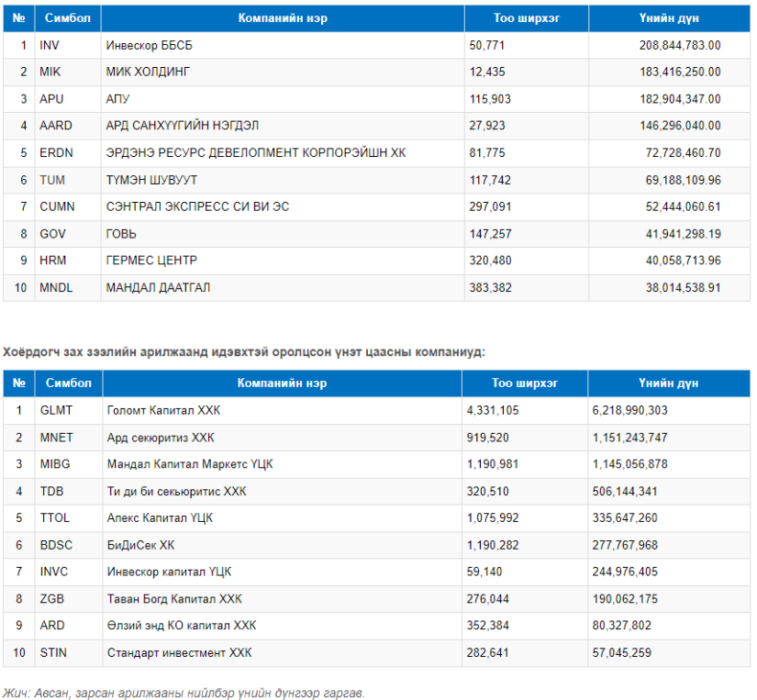Image resolution: width=757 pixels, height=700 pixels.
Task: Click the symbol cell "ERDN"
Action: (57, 153)
